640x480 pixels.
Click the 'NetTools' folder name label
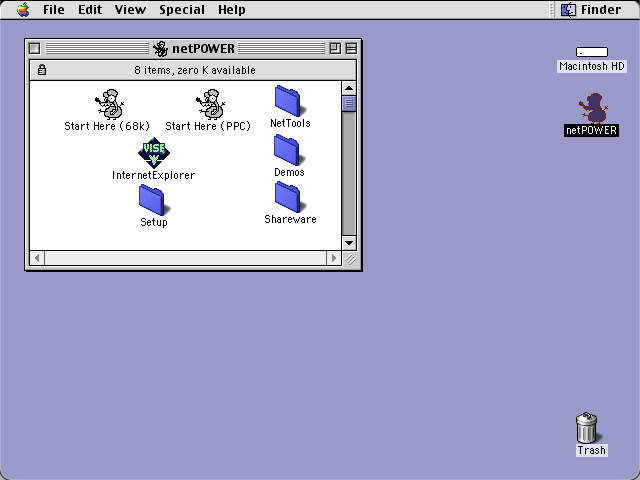(x=290, y=123)
